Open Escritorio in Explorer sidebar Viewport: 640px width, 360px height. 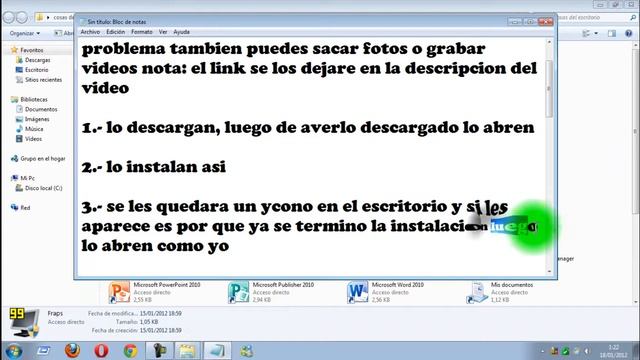click(36, 70)
